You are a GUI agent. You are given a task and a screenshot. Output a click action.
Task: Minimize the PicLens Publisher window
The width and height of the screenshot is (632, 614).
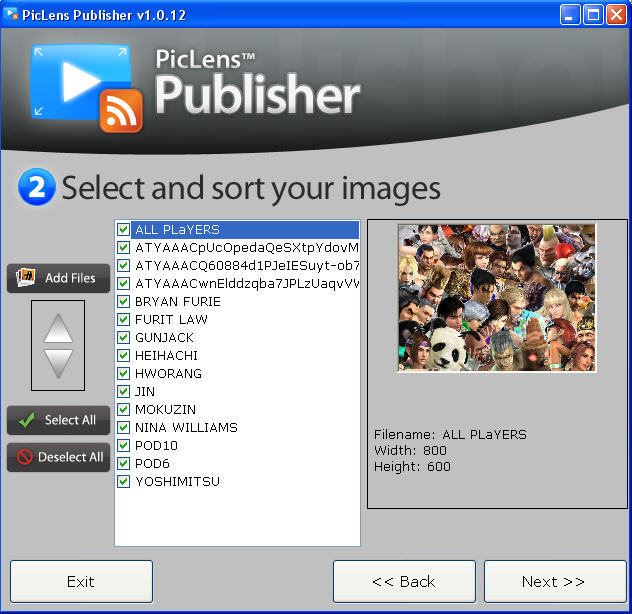[x=570, y=15]
